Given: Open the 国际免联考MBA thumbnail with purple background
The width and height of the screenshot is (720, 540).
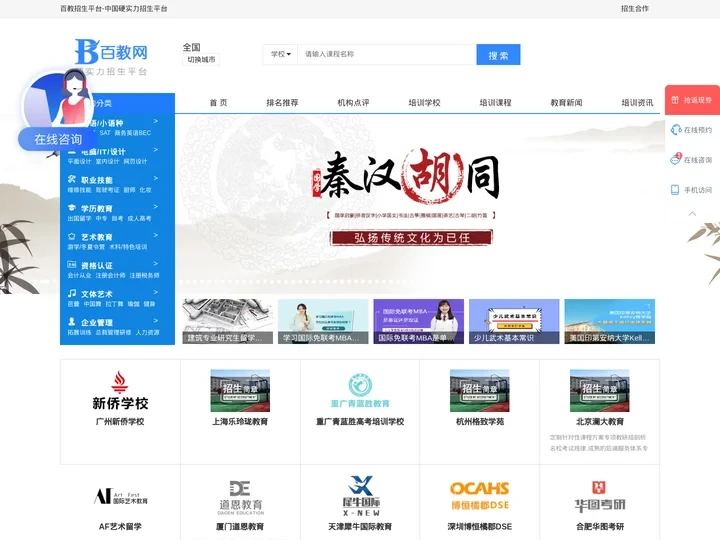Looking at the screenshot, I should click(x=419, y=321).
